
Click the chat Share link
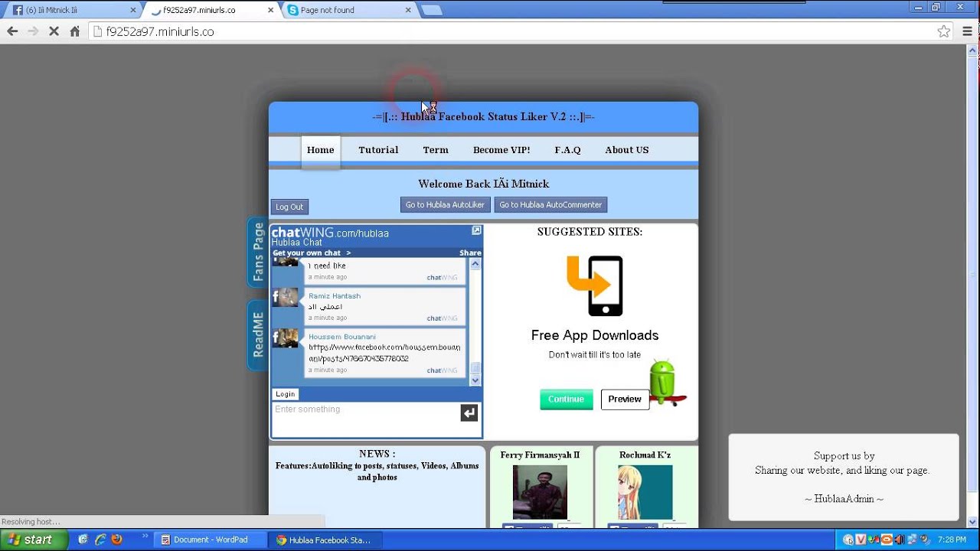point(470,253)
